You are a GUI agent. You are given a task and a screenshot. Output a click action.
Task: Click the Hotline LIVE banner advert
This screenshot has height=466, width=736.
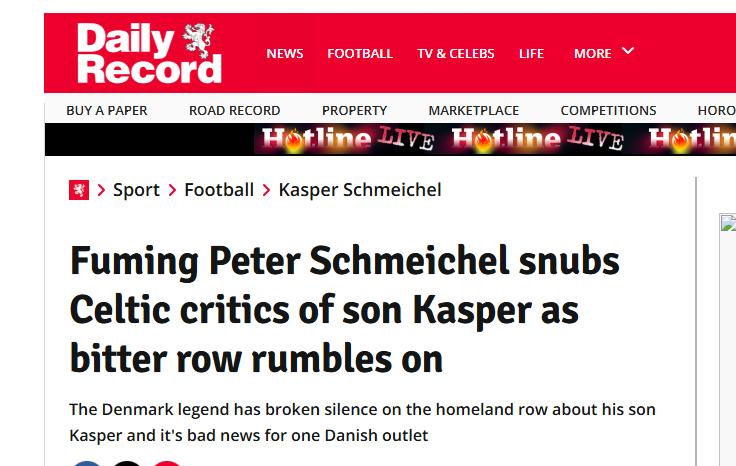click(494, 140)
